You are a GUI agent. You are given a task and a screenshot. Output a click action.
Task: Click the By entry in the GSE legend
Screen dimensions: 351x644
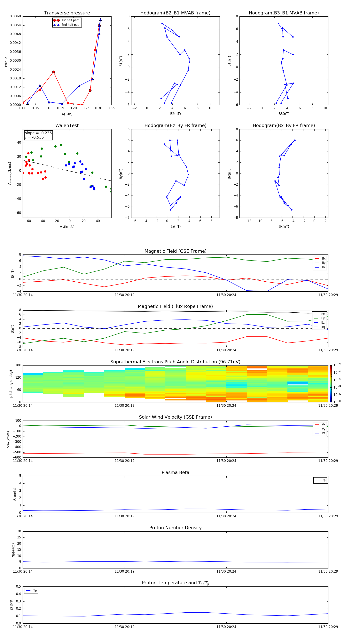(320, 263)
